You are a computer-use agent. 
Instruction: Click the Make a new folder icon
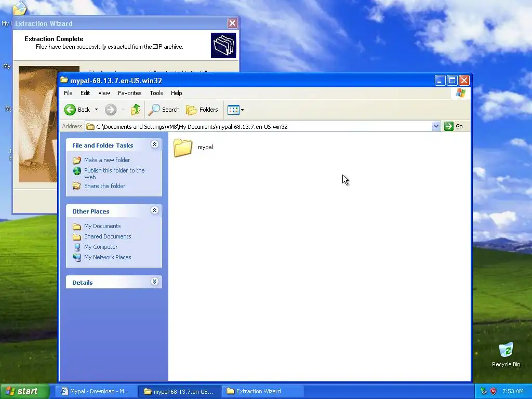point(77,160)
